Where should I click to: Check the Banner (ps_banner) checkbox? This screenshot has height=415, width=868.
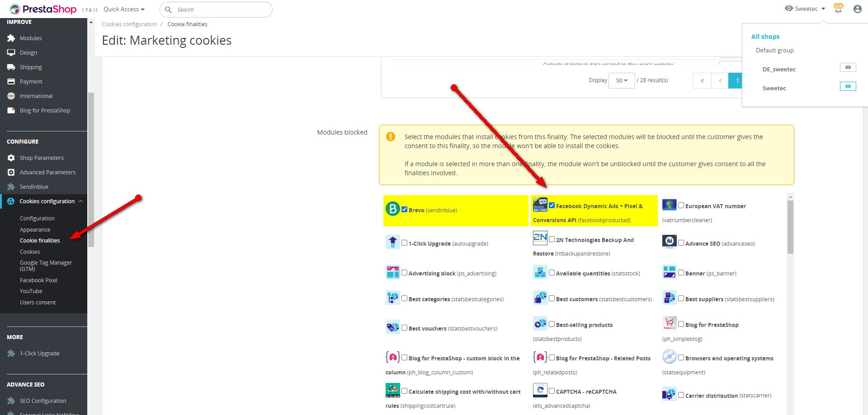[681, 273]
